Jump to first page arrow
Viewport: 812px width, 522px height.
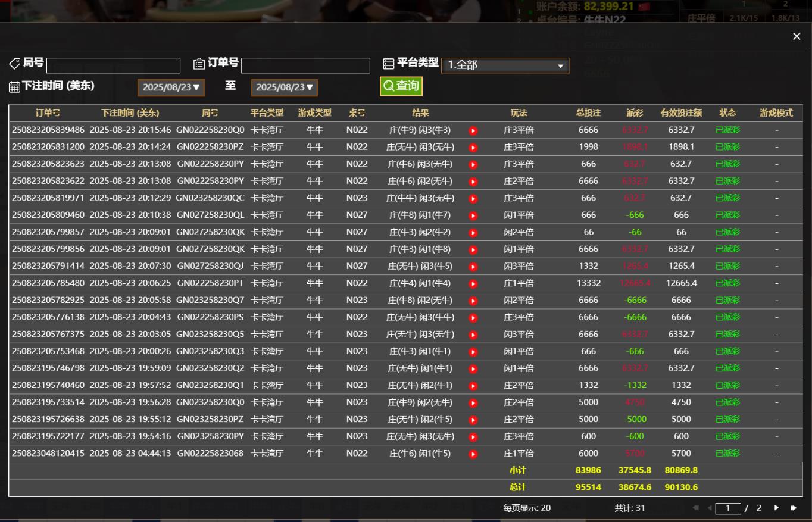pyautogui.click(x=695, y=508)
